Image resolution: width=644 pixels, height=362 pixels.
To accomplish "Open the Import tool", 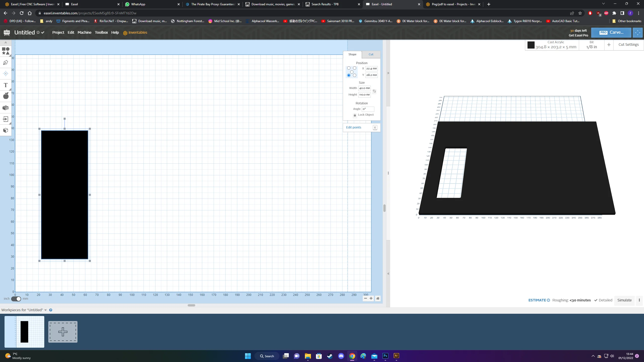I will pos(6,119).
